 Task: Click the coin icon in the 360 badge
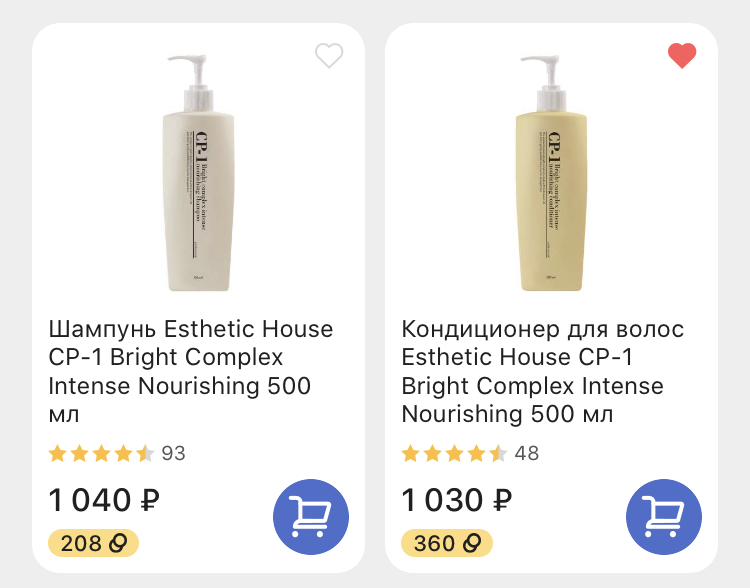click(472, 543)
